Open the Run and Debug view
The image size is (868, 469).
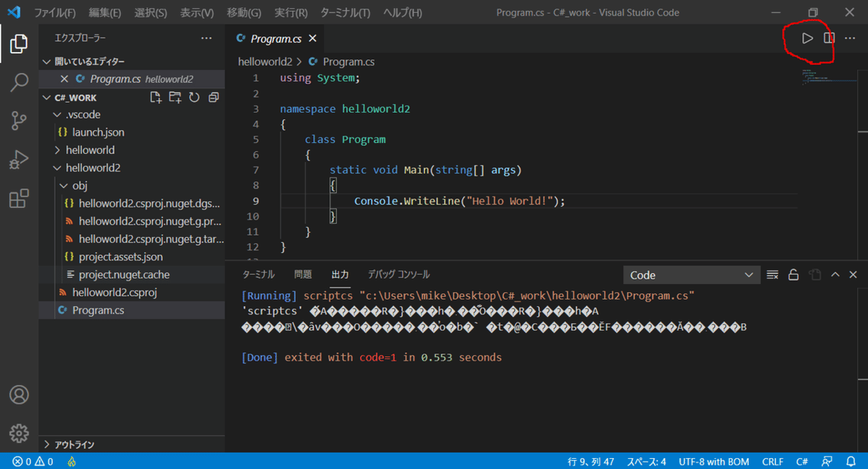point(19,160)
